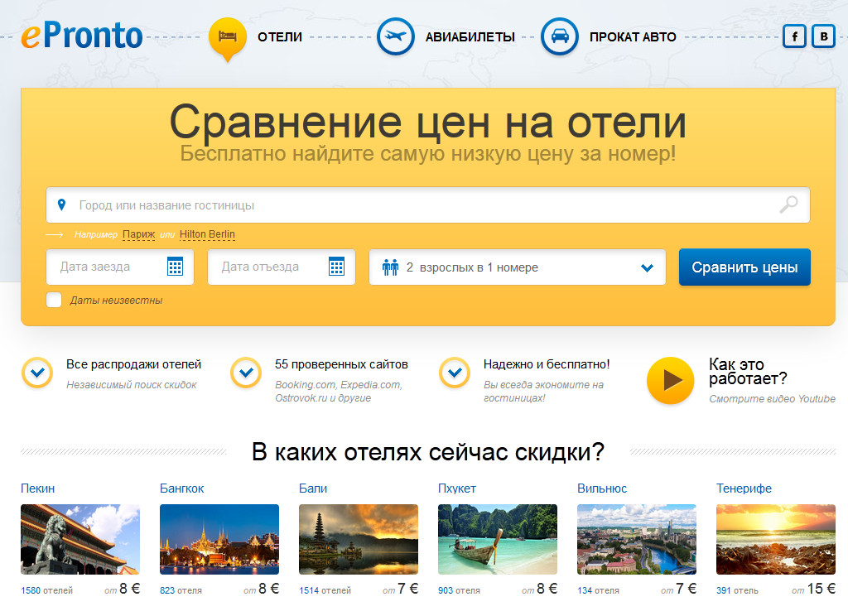The height and width of the screenshot is (616, 848).
Task: Select the 'Авиабилеты' menu tab
Action: (470, 37)
